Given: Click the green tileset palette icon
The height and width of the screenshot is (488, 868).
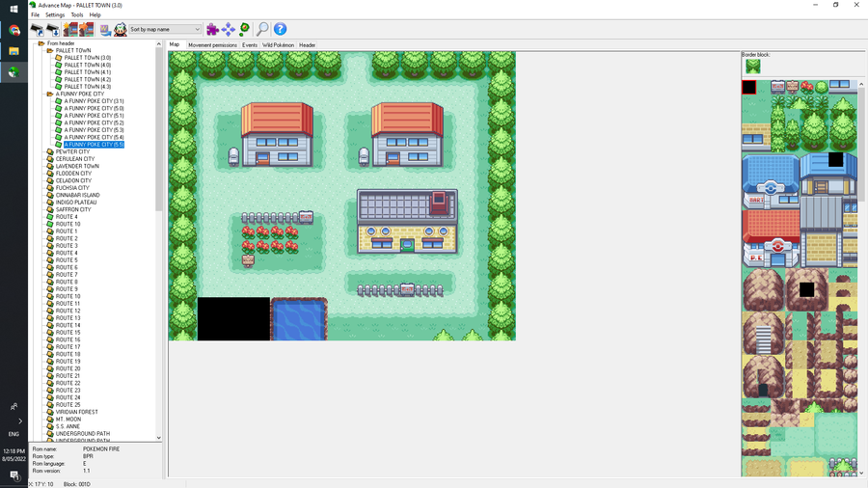Looking at the screenshot, I should pyautogui.click(x=244, y=29).
